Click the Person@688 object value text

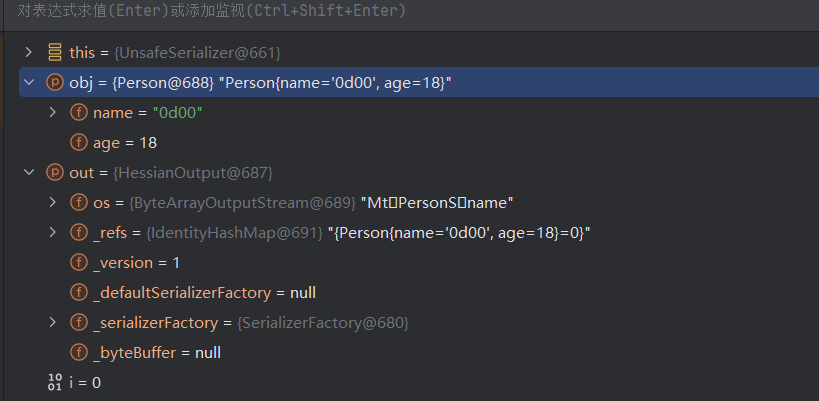147,82
